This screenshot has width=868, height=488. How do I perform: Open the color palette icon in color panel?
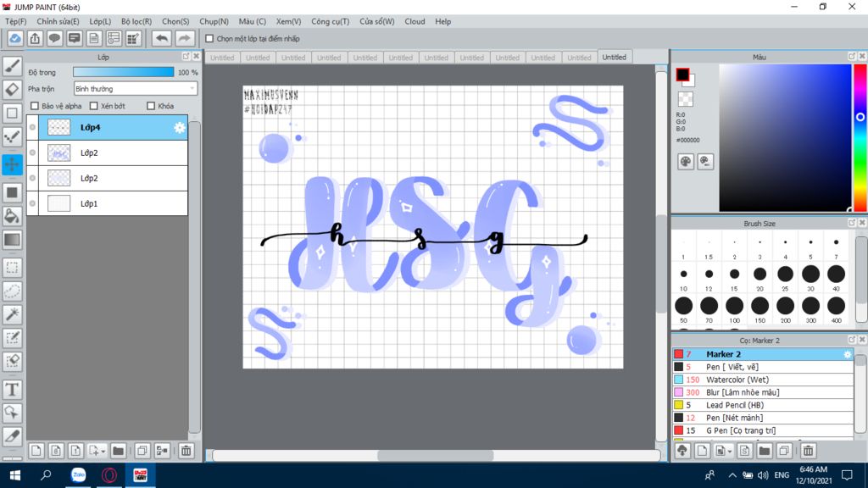click(x=685, y=162)
